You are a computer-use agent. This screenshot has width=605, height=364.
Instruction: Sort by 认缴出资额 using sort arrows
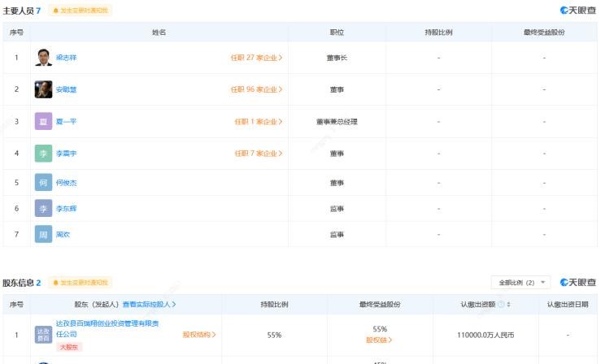click(508, 304)
